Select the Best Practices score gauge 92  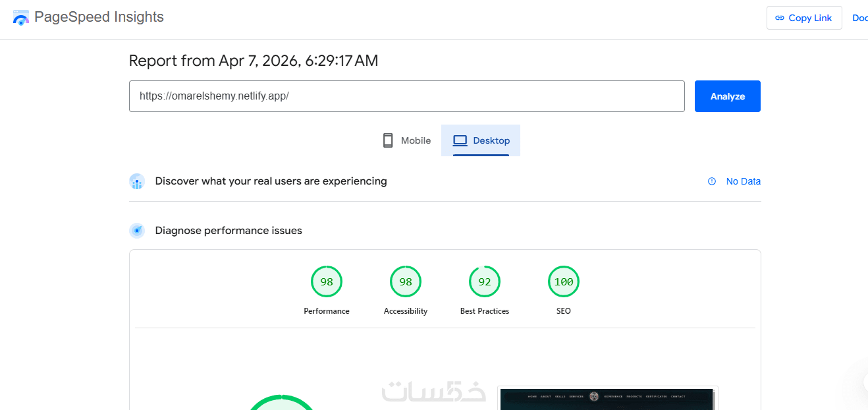(x=485, y=282)
